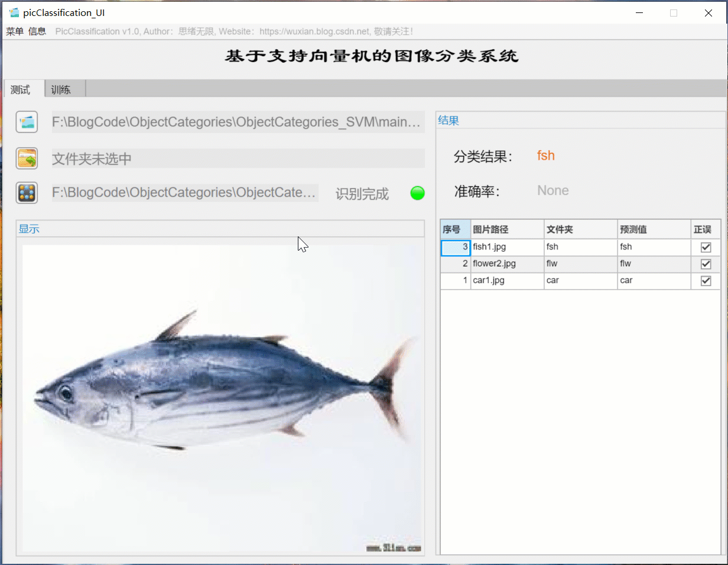Click the flw predicted value cell
The image size is (728, 565).
654,264
